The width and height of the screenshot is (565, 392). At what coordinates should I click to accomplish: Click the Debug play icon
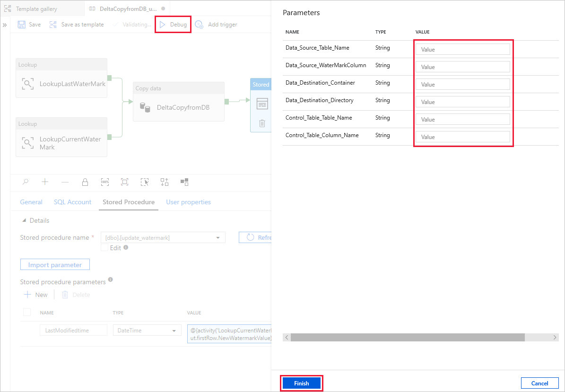[x=163, y=25]
